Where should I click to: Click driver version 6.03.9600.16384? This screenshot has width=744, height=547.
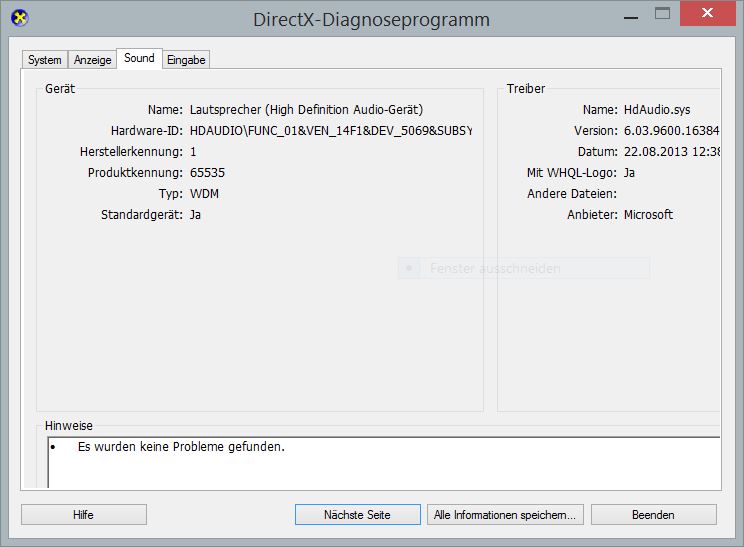point(671,130)
